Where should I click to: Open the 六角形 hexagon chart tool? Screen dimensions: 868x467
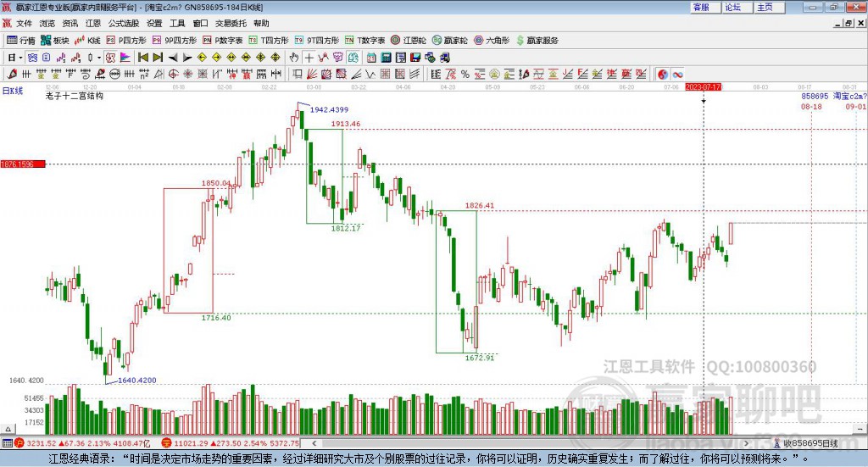click(x=491, y=41)
